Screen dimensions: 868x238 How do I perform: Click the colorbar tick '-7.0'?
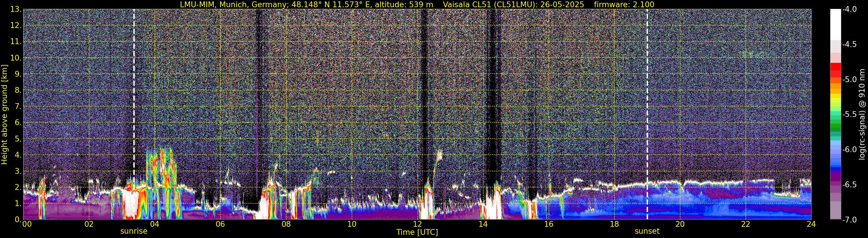[x=849, y=220]
